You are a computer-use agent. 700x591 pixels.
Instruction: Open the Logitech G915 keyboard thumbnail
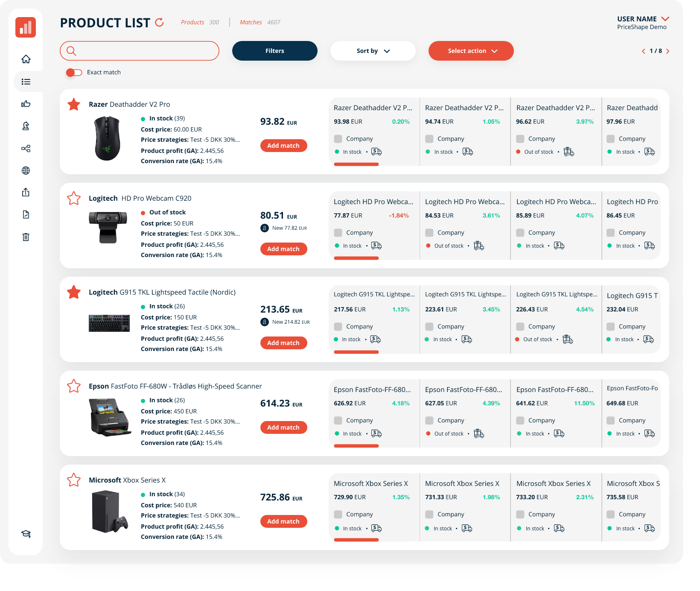click(109, 323)
